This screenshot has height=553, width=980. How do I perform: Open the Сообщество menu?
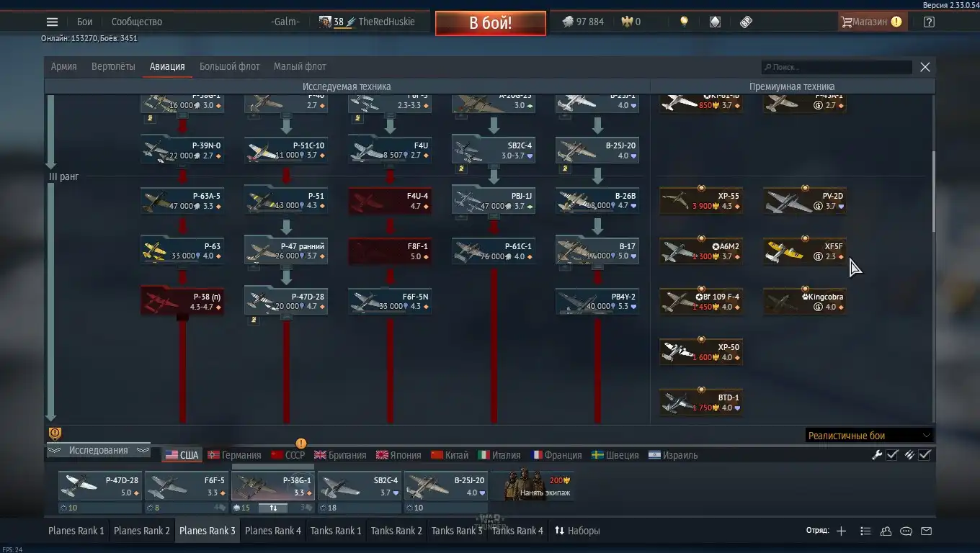[136, 22]
